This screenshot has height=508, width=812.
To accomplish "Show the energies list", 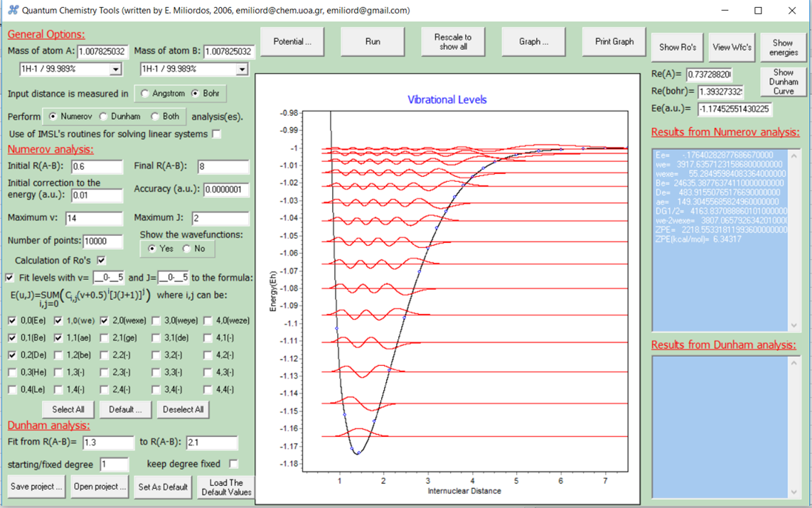I will pos(783,48).
